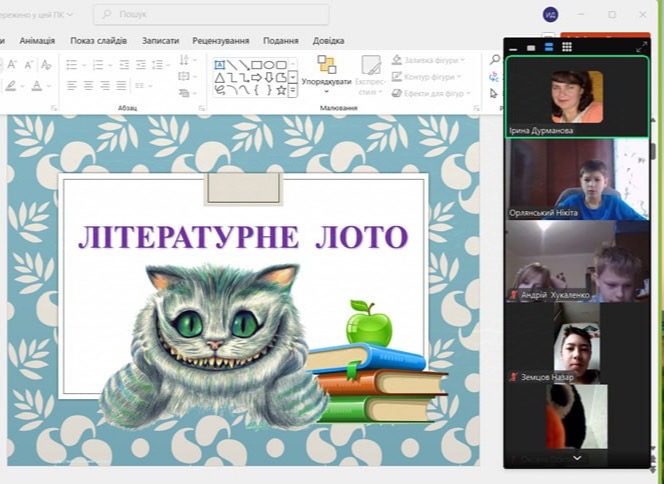Pick the straight line shape
The height and width of the screenshot is (484, 664).
coord(232,65)
